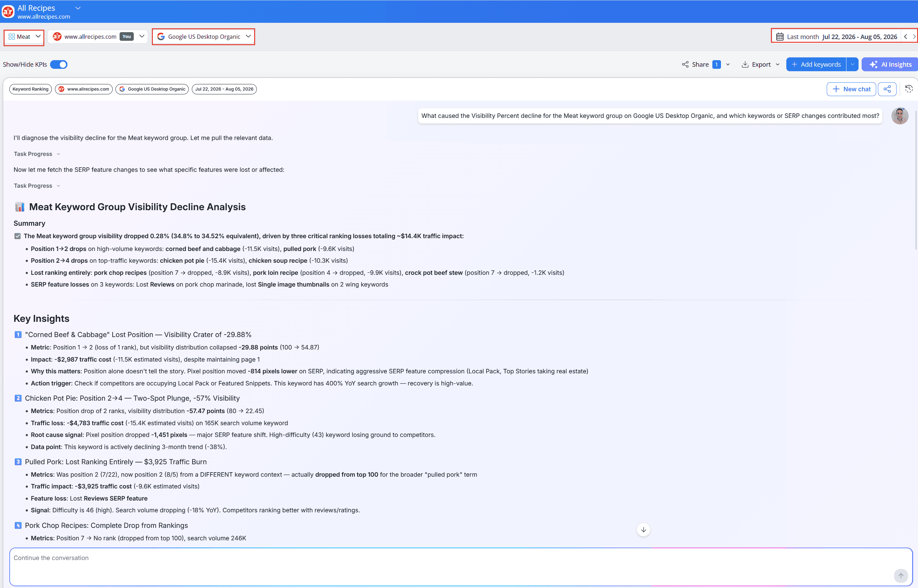The width and height of the screenshot is (918, 588).
Task: Open AI Insights panel
Action: [890, 65]
